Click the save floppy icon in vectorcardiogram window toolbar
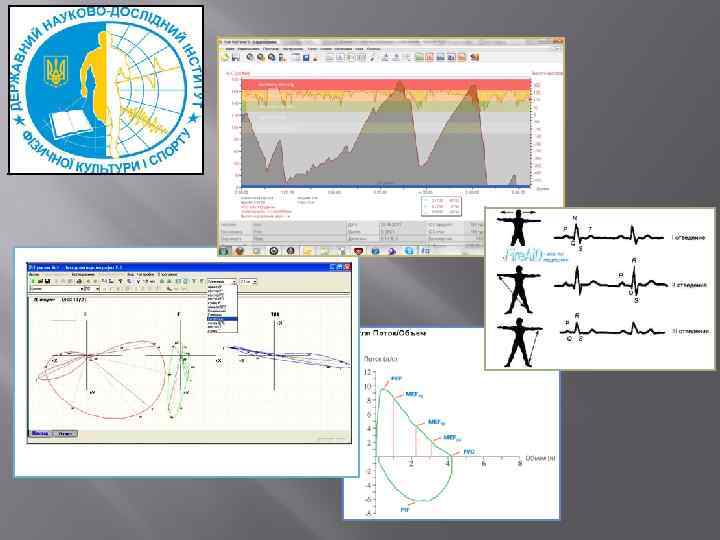 pos(48,281)
